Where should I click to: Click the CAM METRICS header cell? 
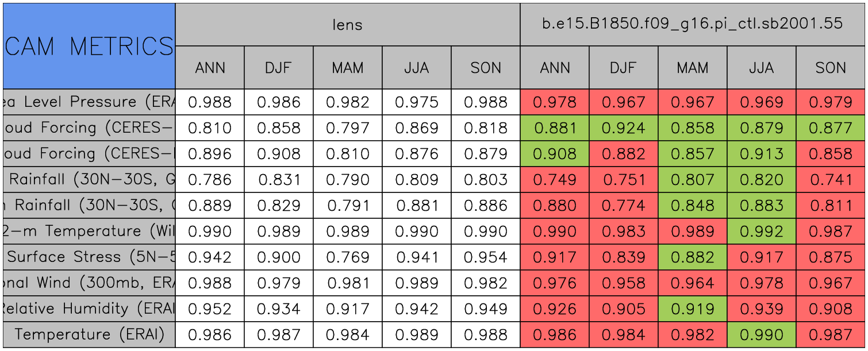point(89,46)
